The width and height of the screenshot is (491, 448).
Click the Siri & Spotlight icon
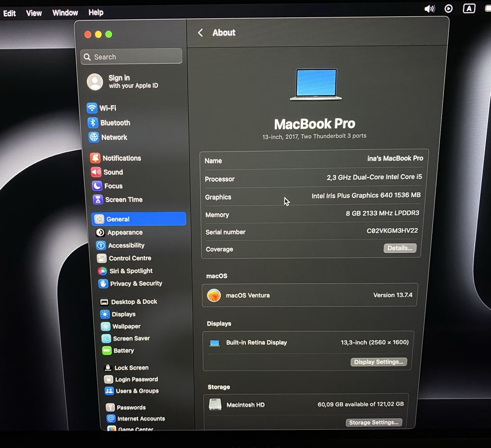pos(102,271)
